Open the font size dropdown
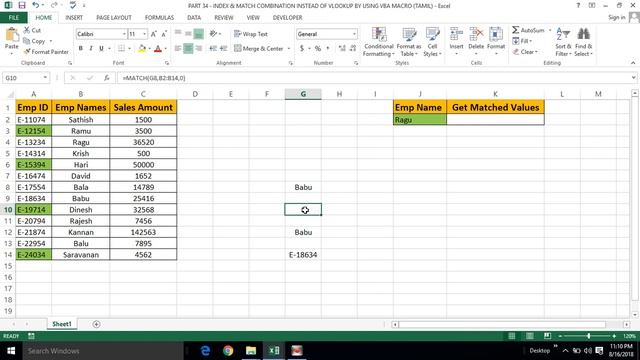This screenshot has width=640, height=360. 144,34
